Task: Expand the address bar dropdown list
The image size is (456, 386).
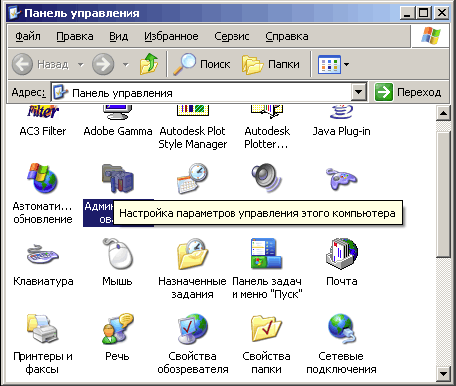Action: click(x=359, y=92)
